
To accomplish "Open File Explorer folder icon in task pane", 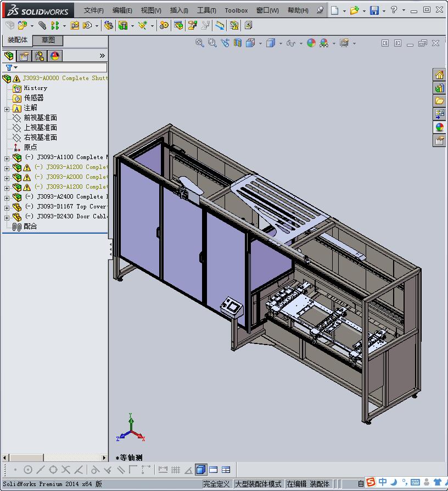I will click(439, 101).
